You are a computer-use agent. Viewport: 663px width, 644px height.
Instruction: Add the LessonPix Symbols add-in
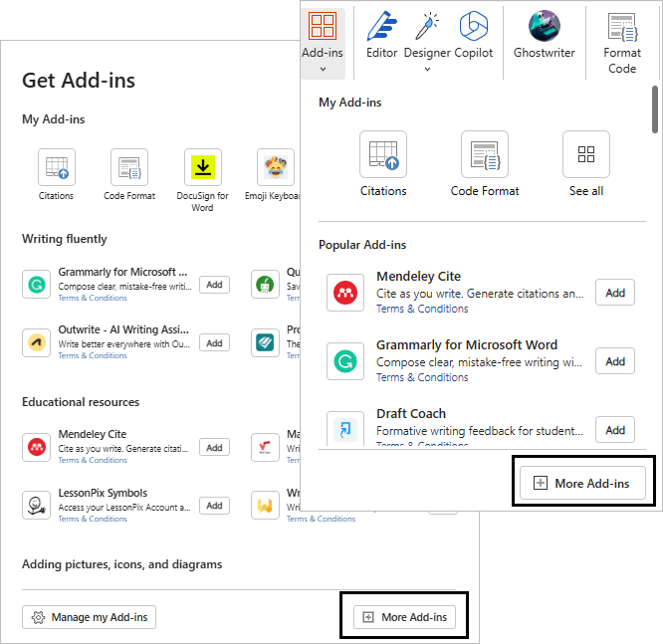pos(214,506)
